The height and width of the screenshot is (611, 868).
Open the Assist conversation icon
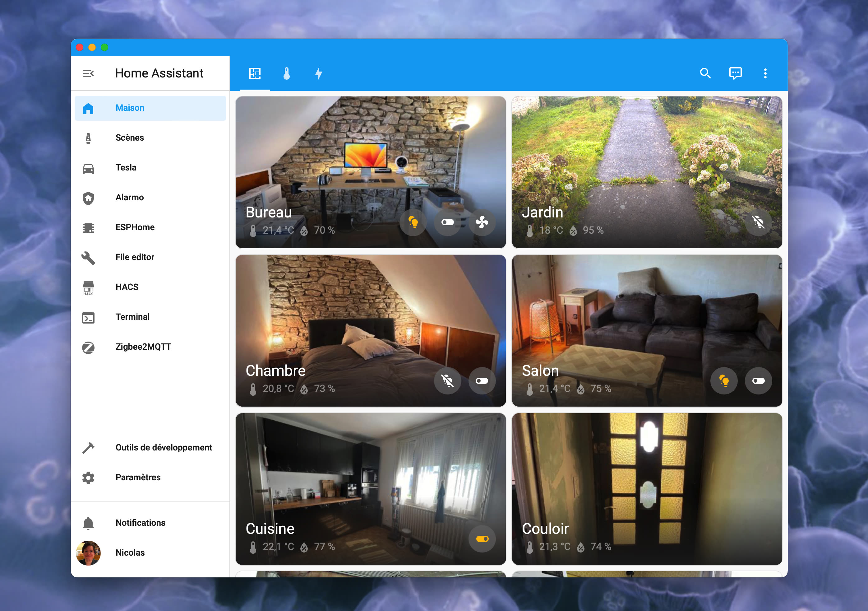(735, 73)
